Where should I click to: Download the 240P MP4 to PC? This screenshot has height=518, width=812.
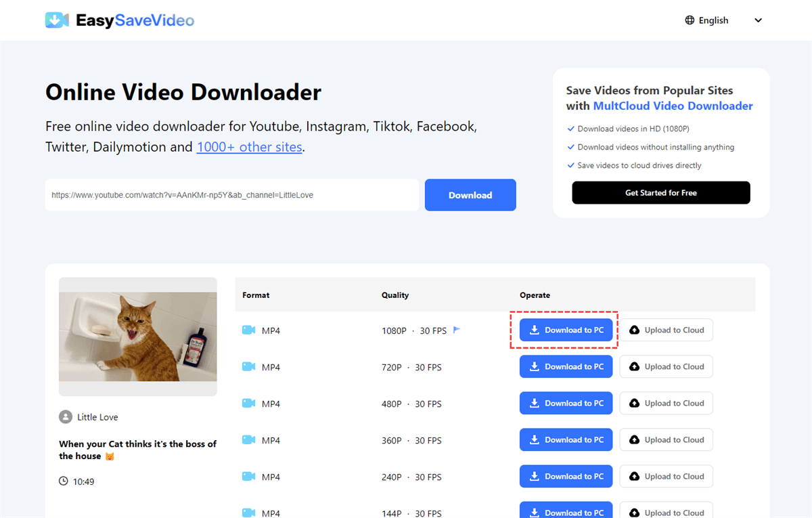[566, 476]
